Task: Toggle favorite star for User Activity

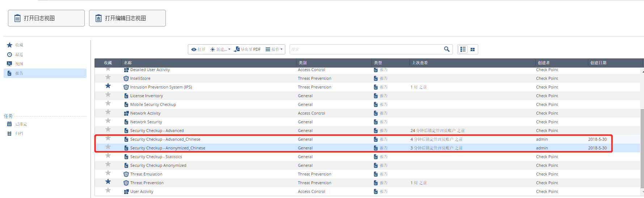Action: pos(108,190)
